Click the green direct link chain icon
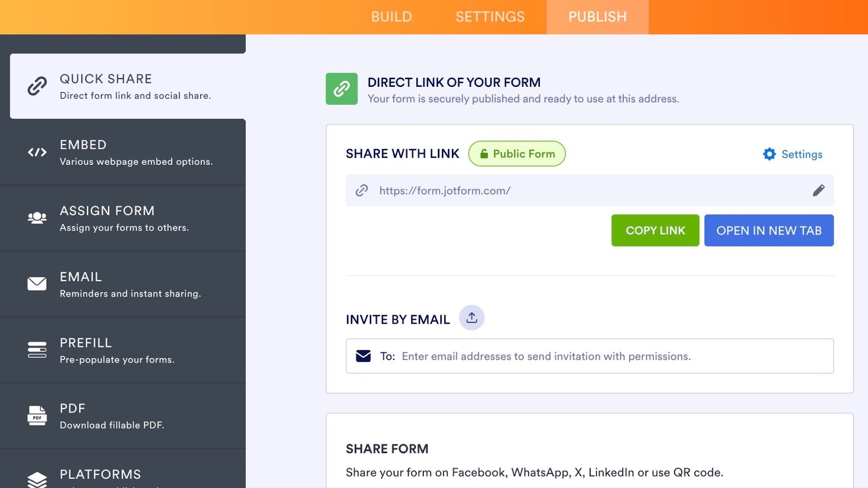Image resolution: width=868 pixels, height=488 pixels. click(x=341, y=89)
